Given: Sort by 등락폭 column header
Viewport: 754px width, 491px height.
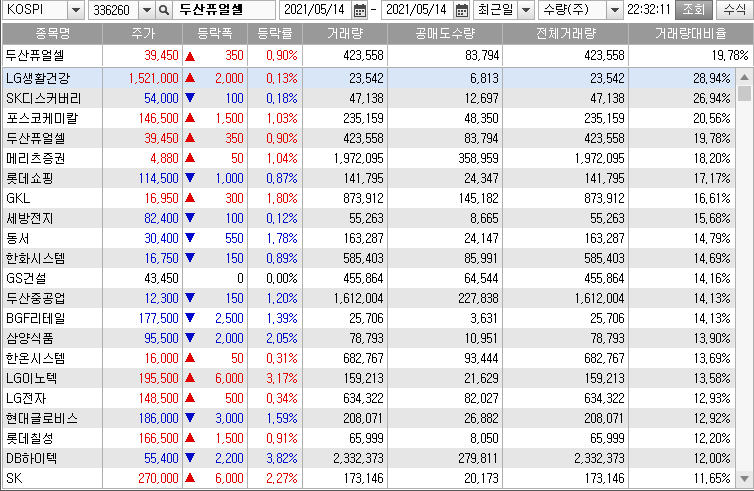Looking at the screenshot, I should pyautogui.click(x=215, y=33).
